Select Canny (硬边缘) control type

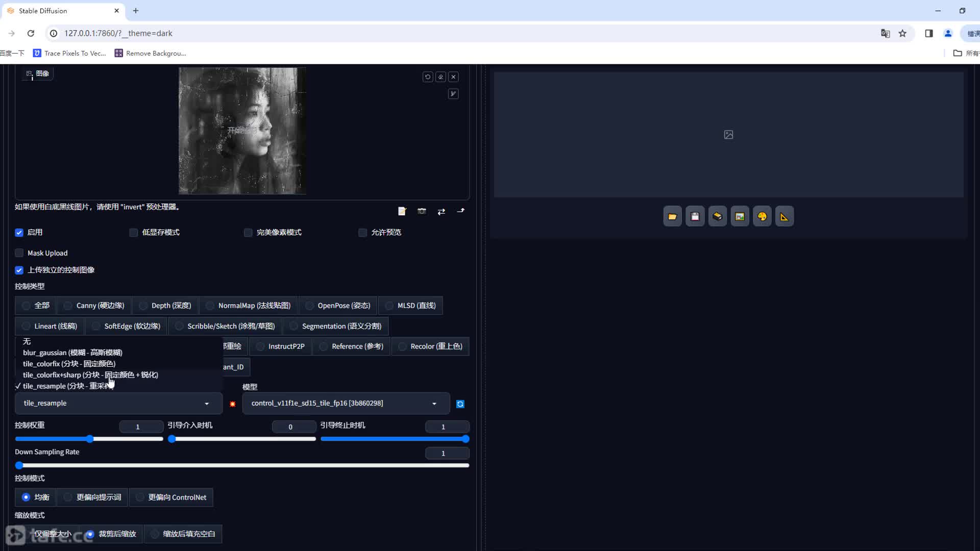pos(94,306)
